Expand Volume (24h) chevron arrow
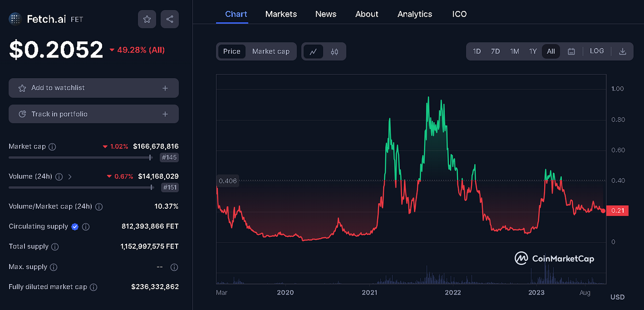Image resolution: width=644 pixels, height=310 pixels. pos(70,176)
